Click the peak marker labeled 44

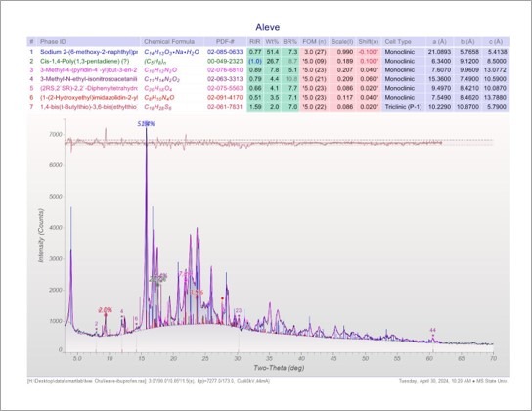click(433, 330)
